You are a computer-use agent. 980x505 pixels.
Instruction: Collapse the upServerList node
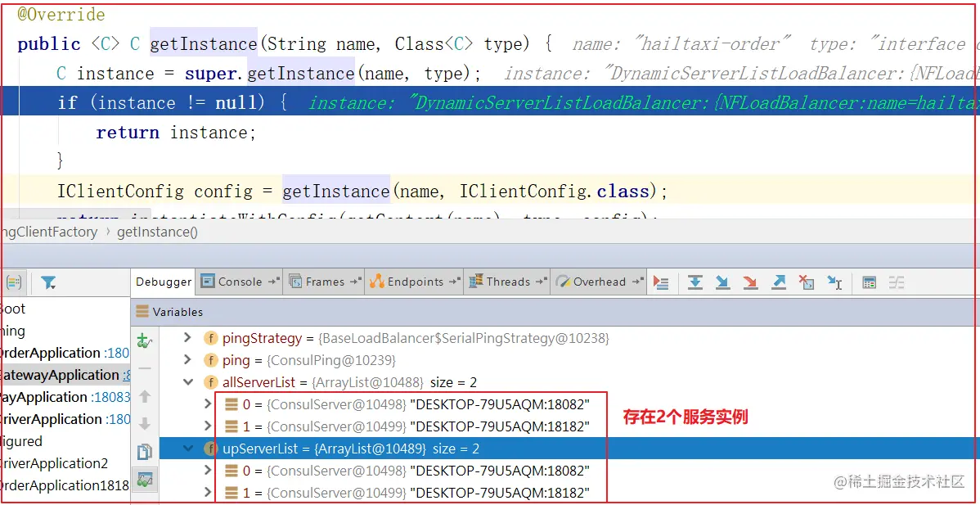187,449
